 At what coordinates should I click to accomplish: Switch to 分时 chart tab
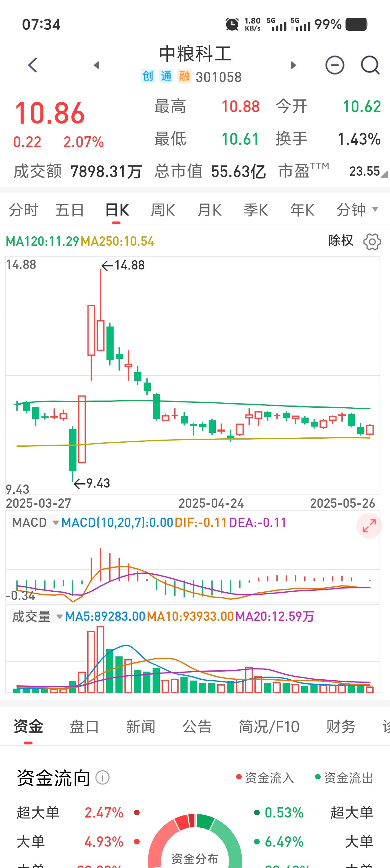23,210
